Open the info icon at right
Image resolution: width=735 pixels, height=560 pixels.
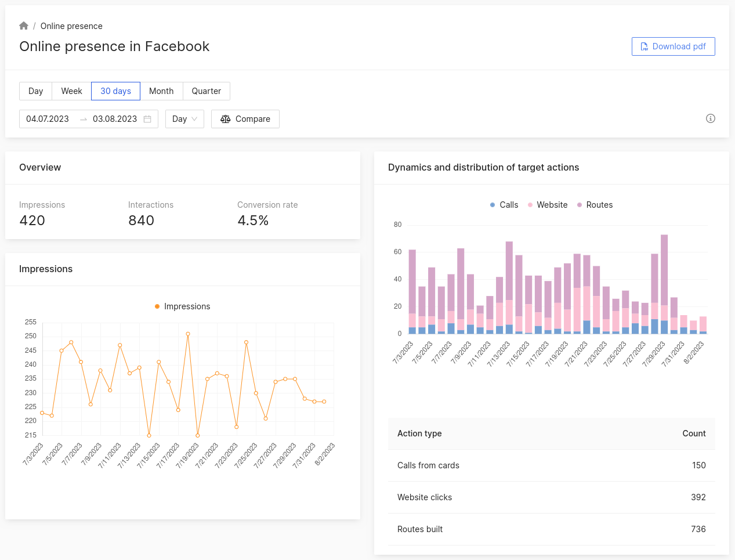click(x=710, y=118)
